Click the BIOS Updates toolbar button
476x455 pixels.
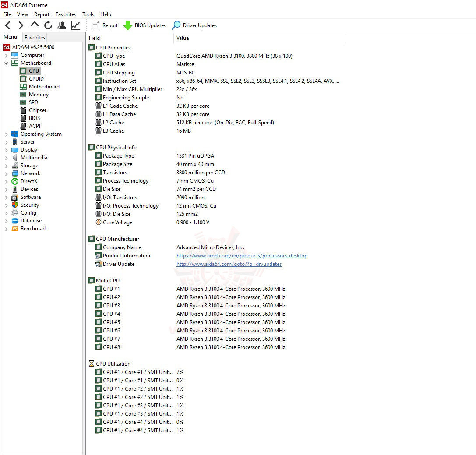point(145,25)
